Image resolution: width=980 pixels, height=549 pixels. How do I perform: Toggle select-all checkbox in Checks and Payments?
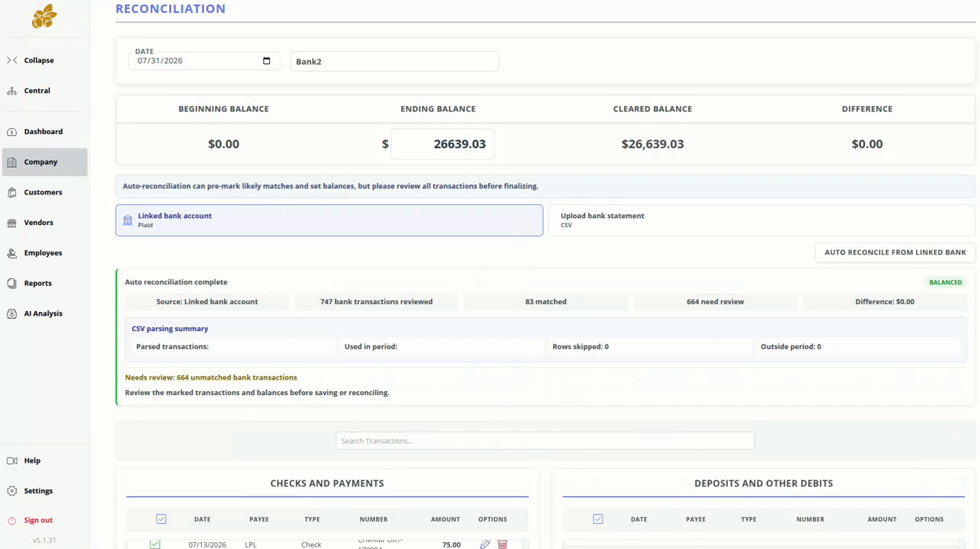162,519
